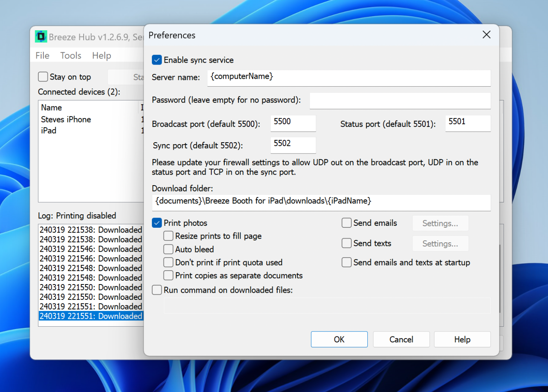Toggle Stay on top checkbox
548x392 pixels.
(43, 77)
